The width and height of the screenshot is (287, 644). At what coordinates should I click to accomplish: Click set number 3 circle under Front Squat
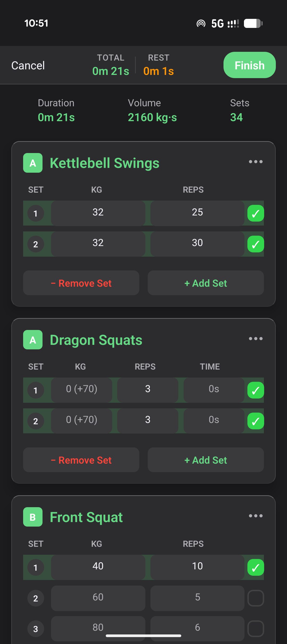pos(36,629)
